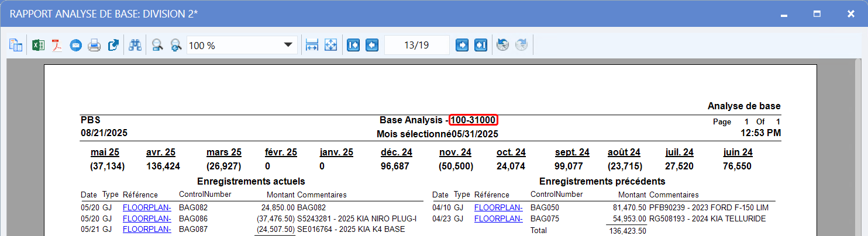Click the navigate back history icon
The image size is (868, 236).
click(502, 45)
